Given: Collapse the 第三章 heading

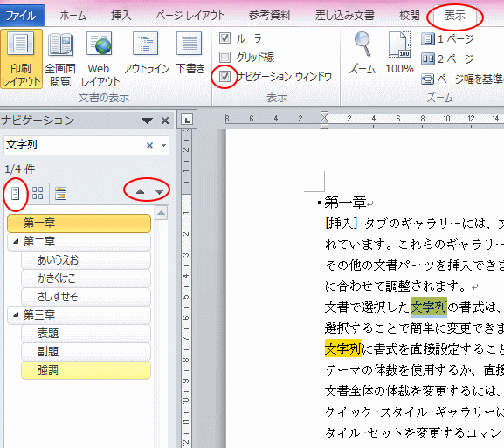Looking at the screenshot, I should tap(16, 314).
